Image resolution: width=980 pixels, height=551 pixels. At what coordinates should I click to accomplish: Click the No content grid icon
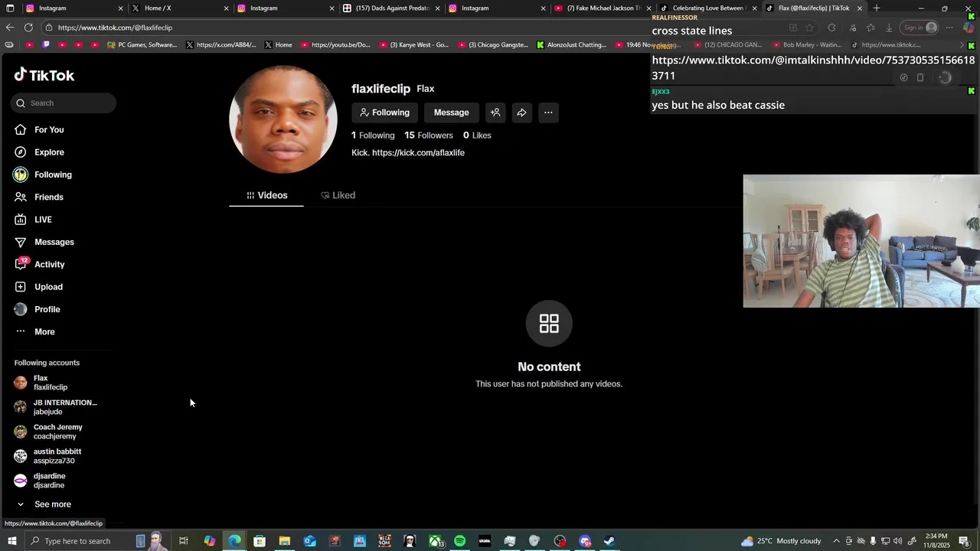coord(549,323)
